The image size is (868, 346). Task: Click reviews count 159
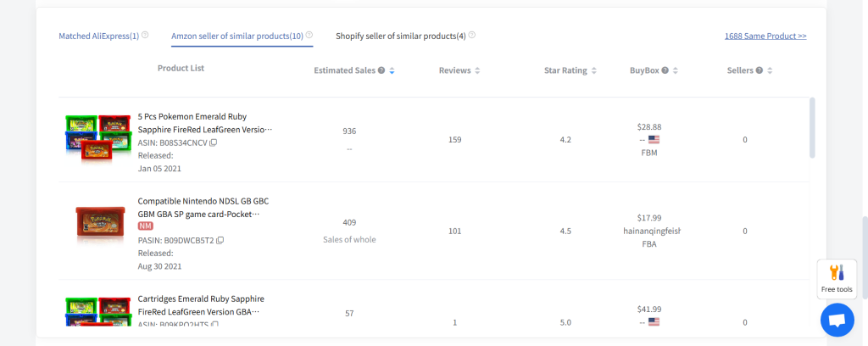[x=454, y=140]
